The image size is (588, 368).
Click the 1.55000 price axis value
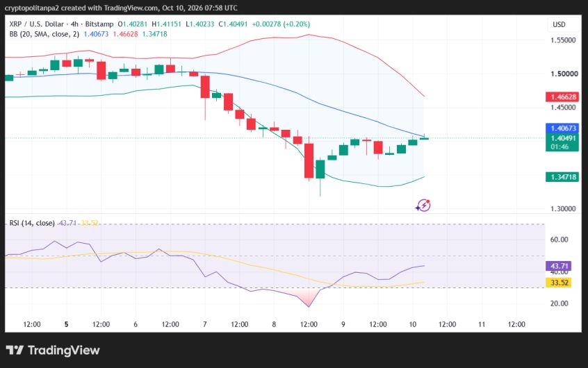(563, 40)
